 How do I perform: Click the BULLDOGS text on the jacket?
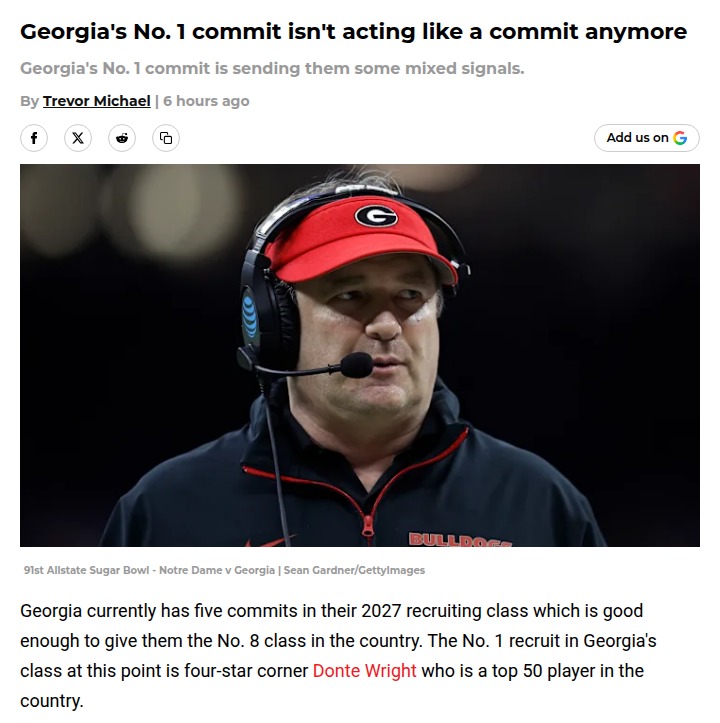459,539
